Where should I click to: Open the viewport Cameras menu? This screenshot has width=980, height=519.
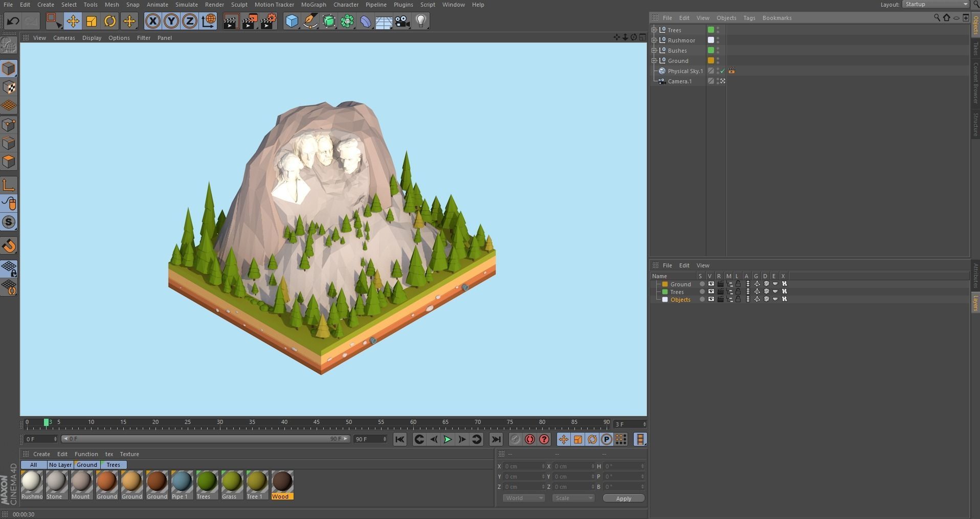pyautogui.click(x=64, y=38)
